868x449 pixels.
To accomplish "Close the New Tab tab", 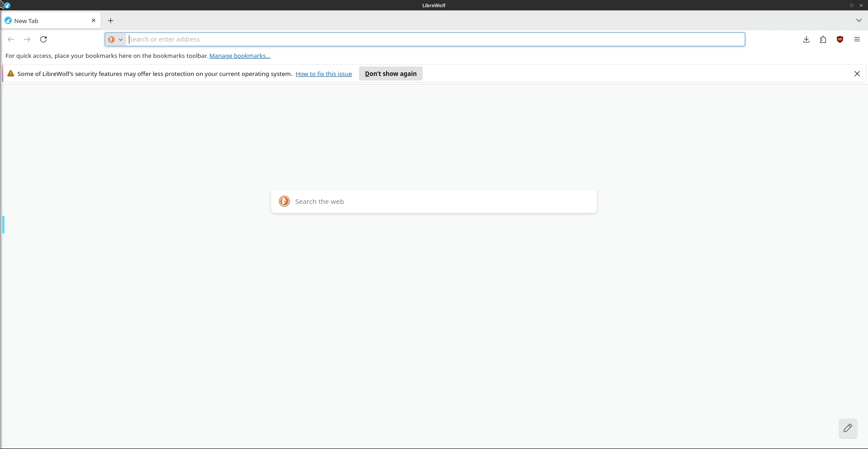I will (x=94, y=20).
